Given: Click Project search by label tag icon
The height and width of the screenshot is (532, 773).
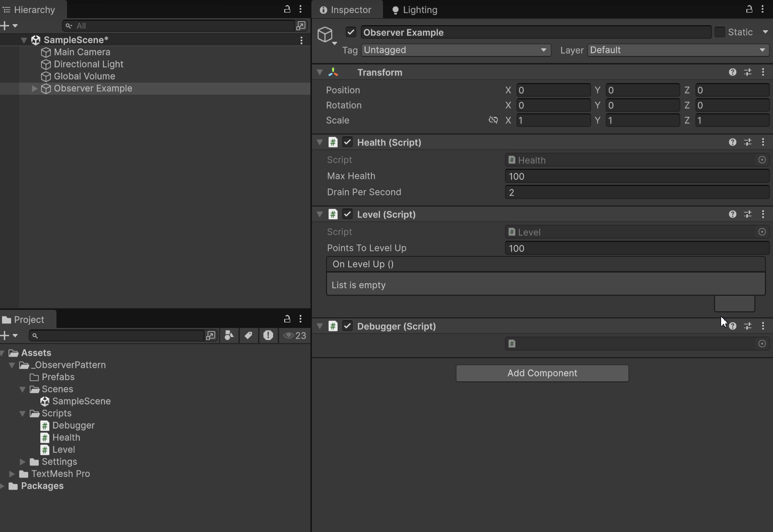Looking at the screenshot, I should (248, 336).
